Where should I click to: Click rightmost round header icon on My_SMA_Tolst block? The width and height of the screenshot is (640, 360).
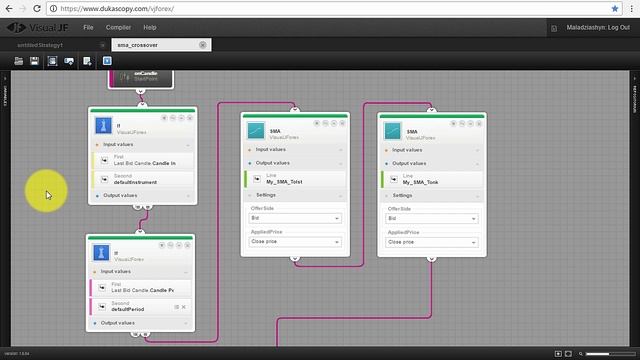coord(342,123)
